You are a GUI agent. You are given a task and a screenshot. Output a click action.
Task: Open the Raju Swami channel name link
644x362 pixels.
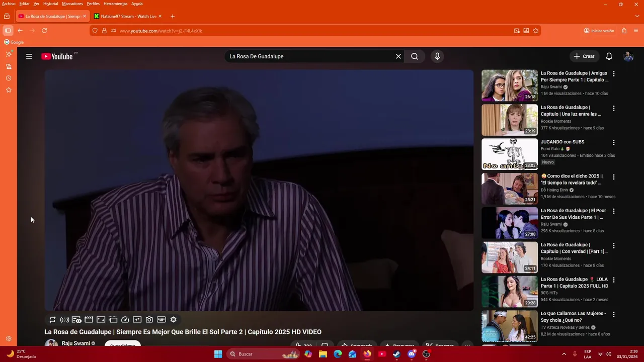(x=76, y=343)
